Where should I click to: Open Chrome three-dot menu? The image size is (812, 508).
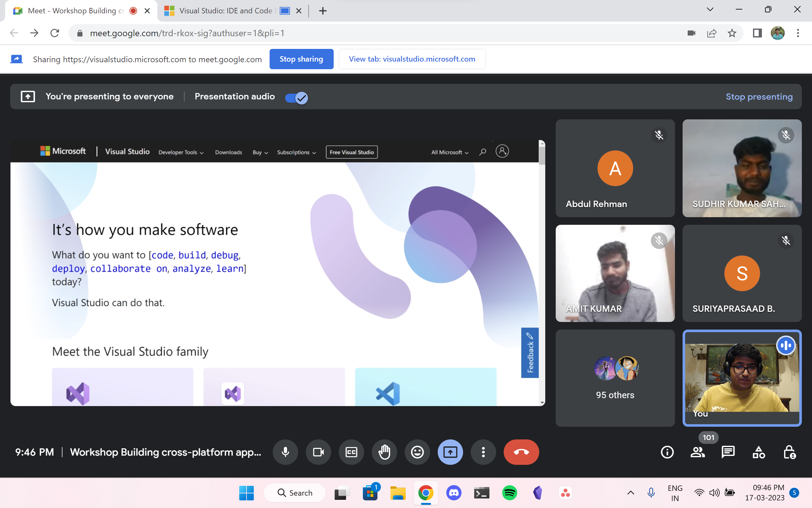click(798, 33)
